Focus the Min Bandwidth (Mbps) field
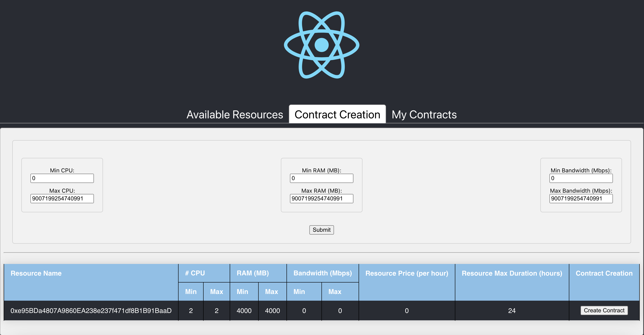Viewport: 644px width, 335px height. pos(581,178)
